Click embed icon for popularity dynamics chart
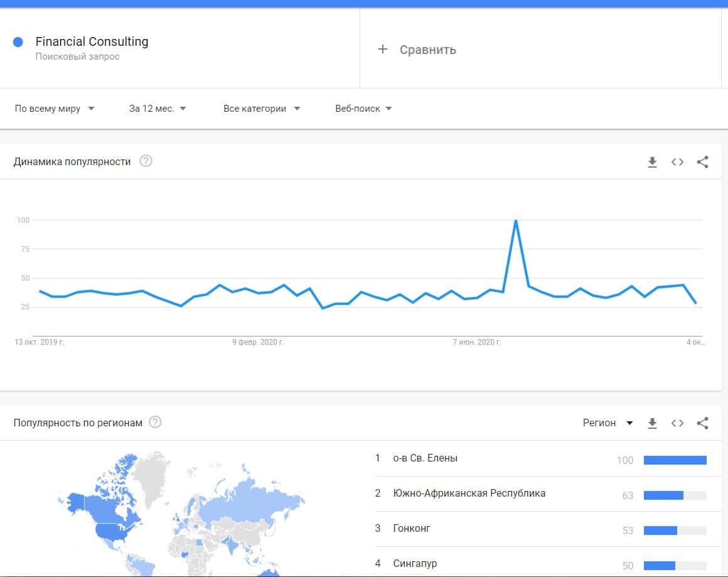Viewport: 728px width, 577px height. [677, 162]
